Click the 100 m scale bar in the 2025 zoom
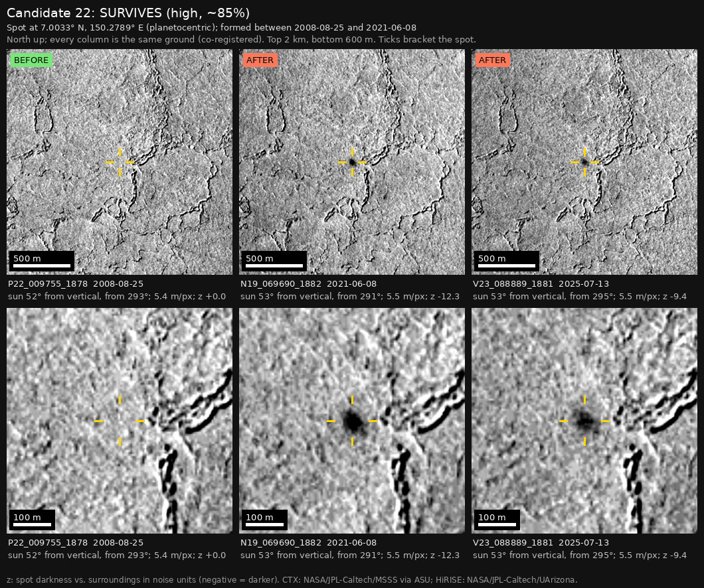Viewport: 704px width, 588px height. [x=497, y=520]
